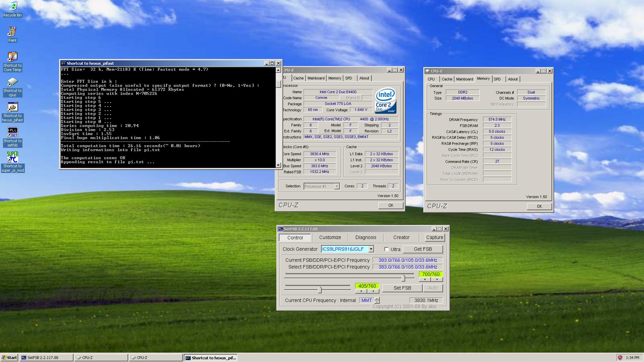This screenshot has width=644, height=362.
Task: Click the 3830.1MHz CPU frequency field
Action: (x=426, y=300)
